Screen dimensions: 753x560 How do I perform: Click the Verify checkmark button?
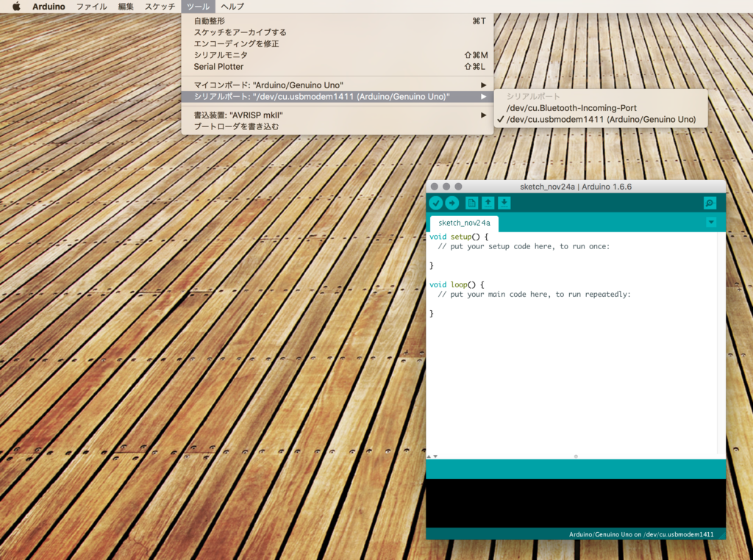point(435,203)
